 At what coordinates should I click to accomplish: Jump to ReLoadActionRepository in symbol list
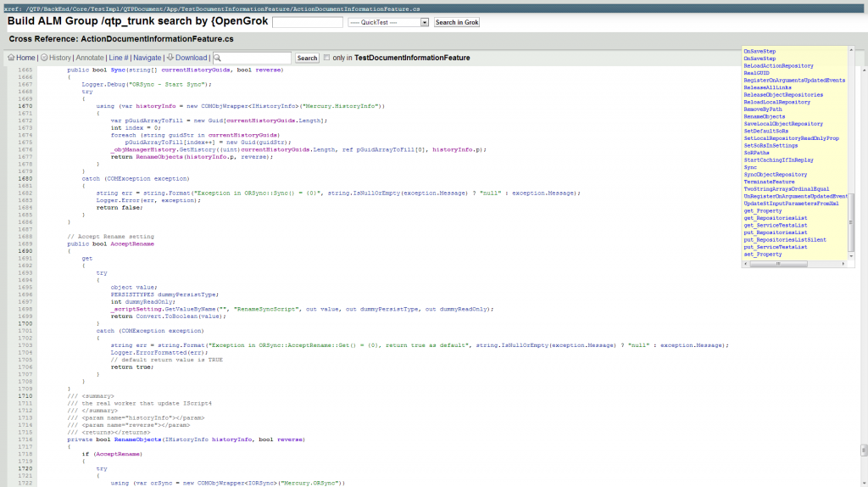(778, 66)
